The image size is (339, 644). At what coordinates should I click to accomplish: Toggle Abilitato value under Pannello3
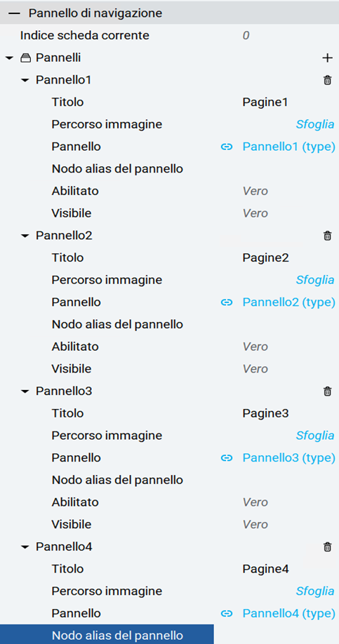(255, 502)
